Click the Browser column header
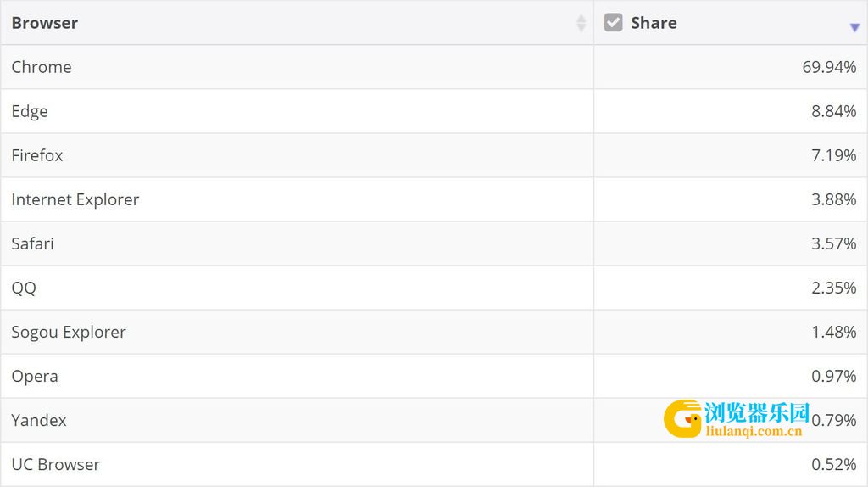868x487 pixels. tap(45, 23)
